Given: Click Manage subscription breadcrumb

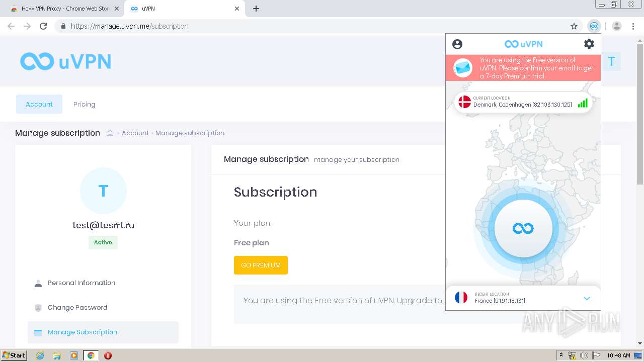Looking at the screenshot, I should (x=190, y=133).
